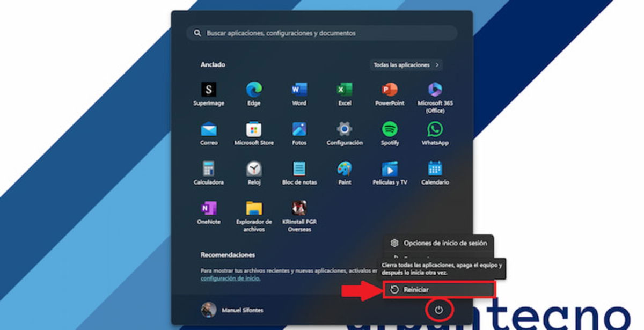Click the Anclado section heading

coord(213,64)
